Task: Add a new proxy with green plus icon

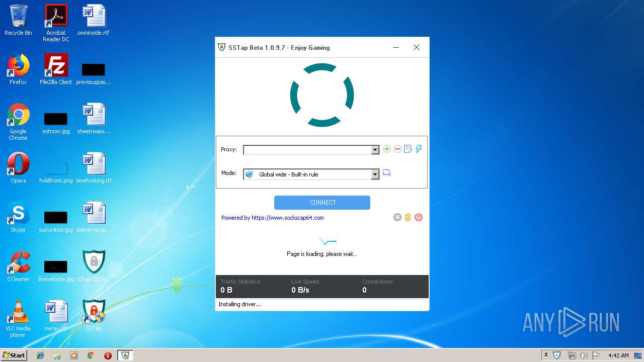Action: tap(387, 149)
